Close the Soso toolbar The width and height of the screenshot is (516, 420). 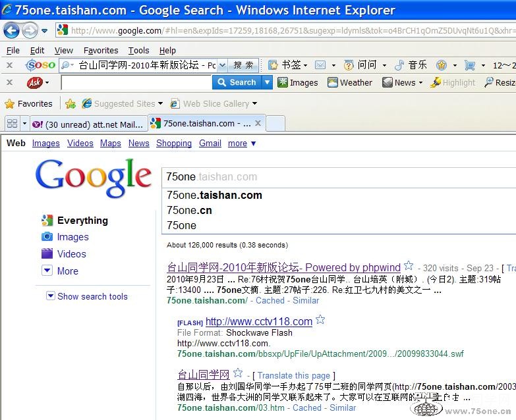(9, 65)
